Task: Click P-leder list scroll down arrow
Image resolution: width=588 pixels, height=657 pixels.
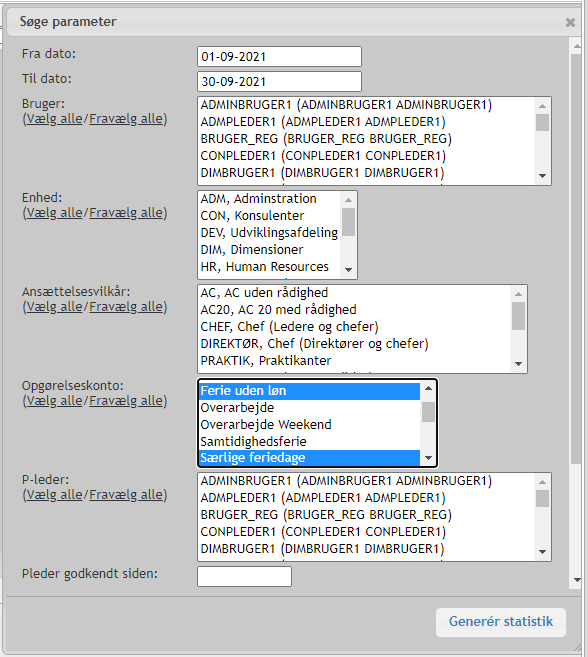Action: pyautogui.click(x=542, y=551)
